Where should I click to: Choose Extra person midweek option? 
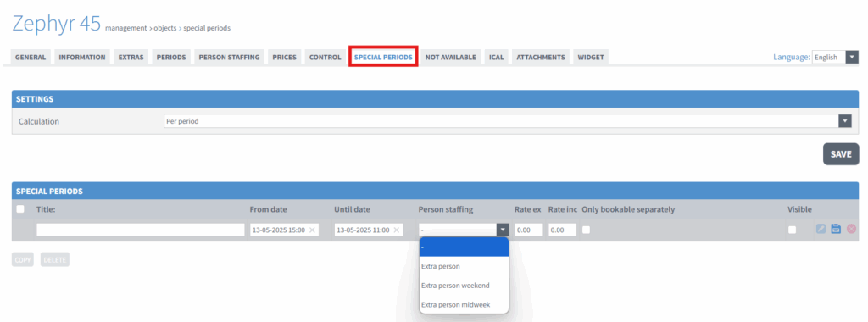[464, 305]
